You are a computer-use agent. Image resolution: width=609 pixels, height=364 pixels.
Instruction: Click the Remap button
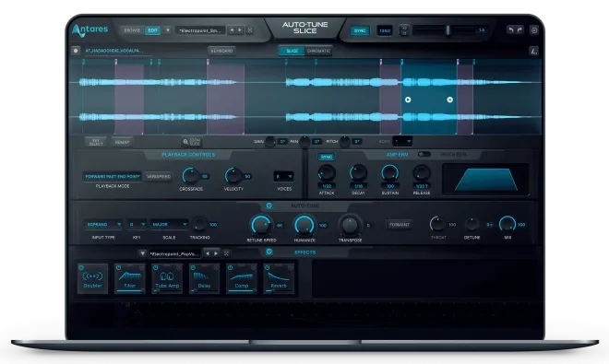pyautogui.click(x=122, y=142)
